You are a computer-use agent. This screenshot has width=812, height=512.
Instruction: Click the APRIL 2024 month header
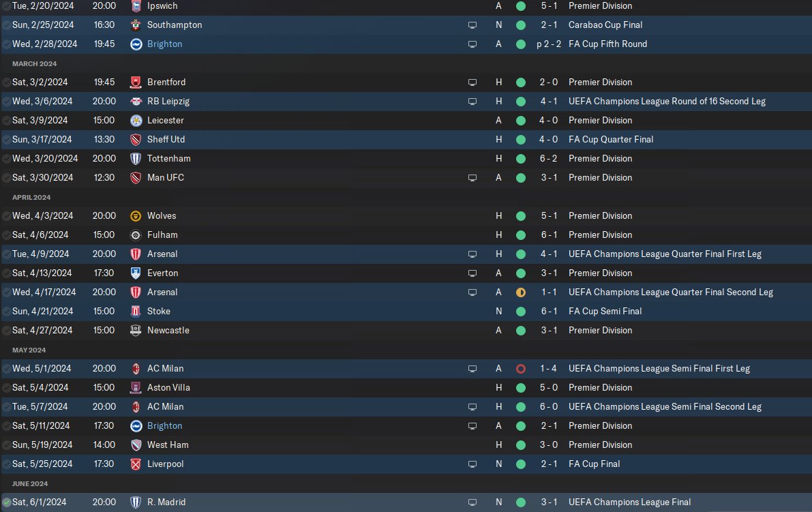[31, 197]
